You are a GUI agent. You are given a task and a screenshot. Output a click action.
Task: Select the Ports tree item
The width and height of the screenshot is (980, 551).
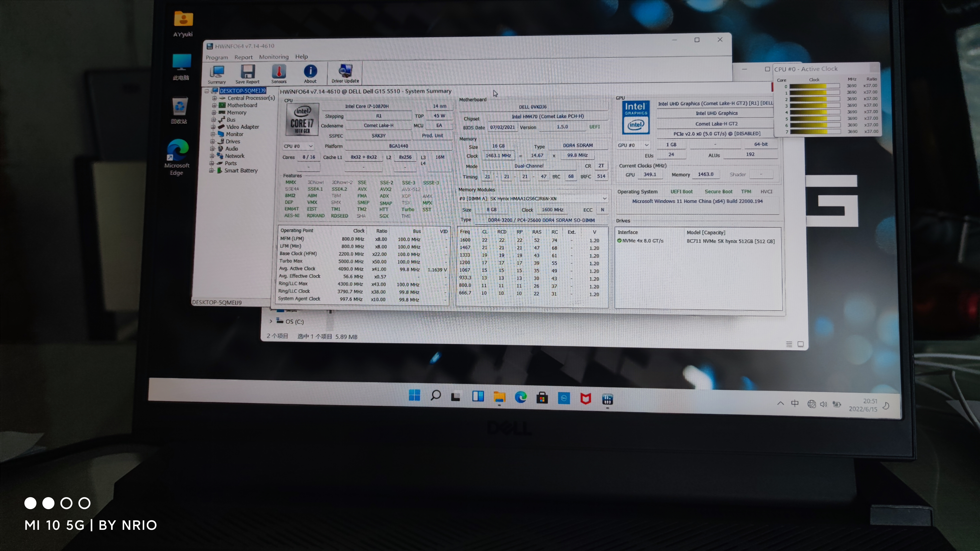click(x=230, y=163)
